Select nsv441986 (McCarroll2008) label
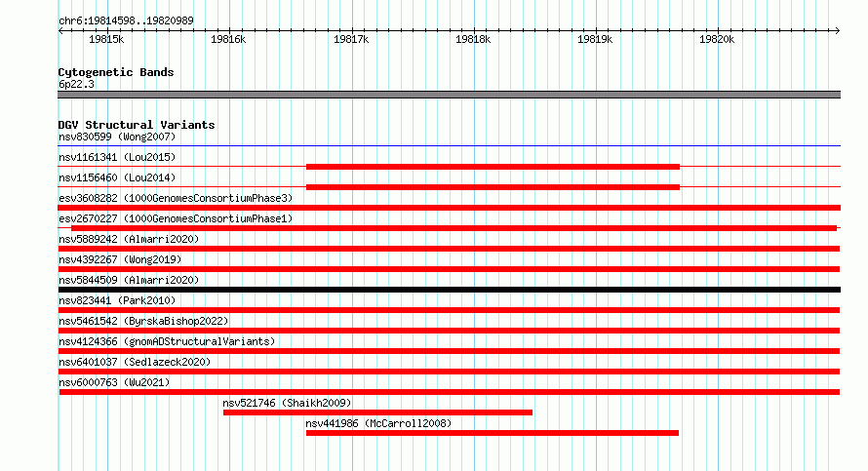Viewport: 868px width, 471px height. point(378,423)
